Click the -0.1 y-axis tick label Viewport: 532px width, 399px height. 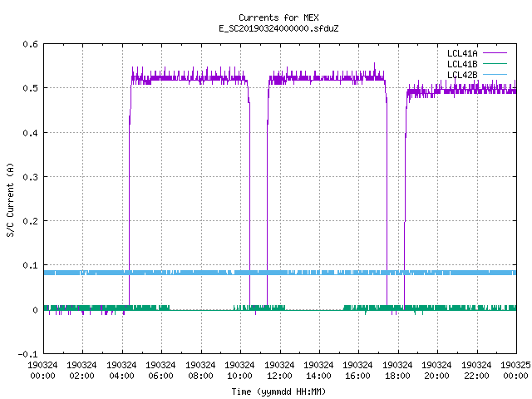pos(27,354)
